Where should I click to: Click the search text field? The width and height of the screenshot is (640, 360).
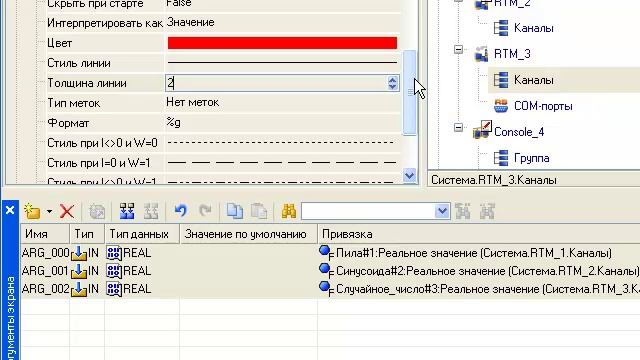(368, 211)
